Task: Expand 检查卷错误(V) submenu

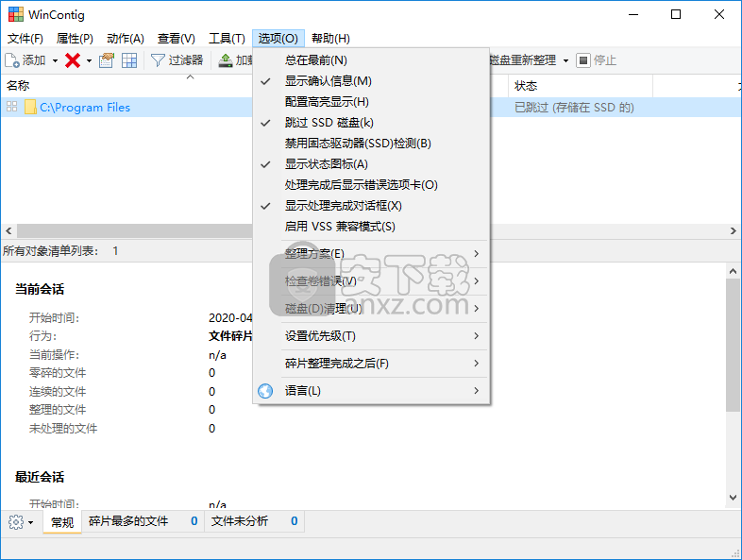Action: point(372,281)
